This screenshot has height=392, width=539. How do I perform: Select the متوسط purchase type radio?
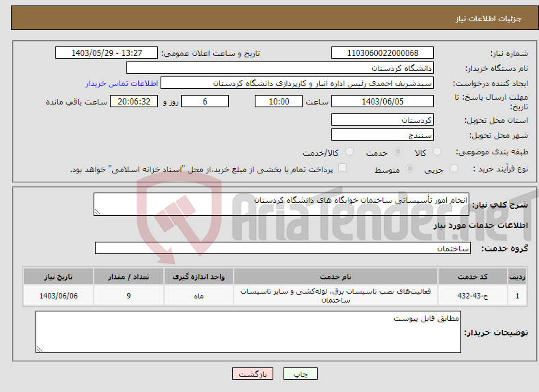(410, 169)
